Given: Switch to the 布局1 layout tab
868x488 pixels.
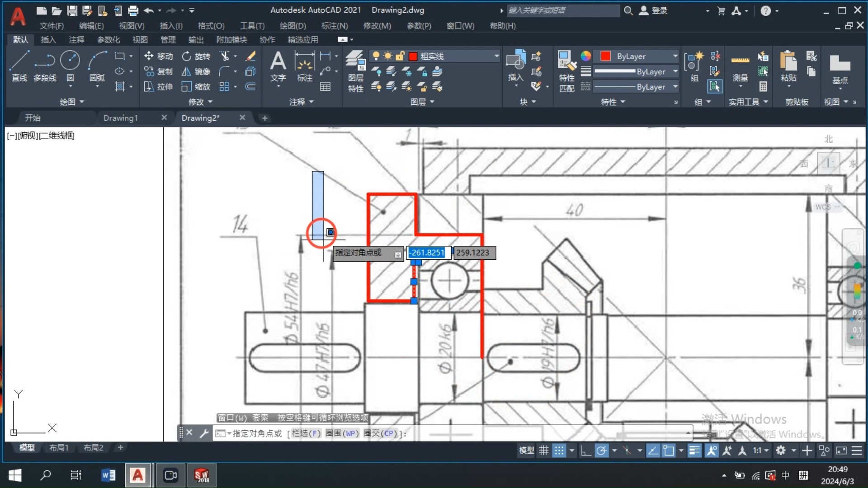Looking at the screenshot, I should pos(59,448).
